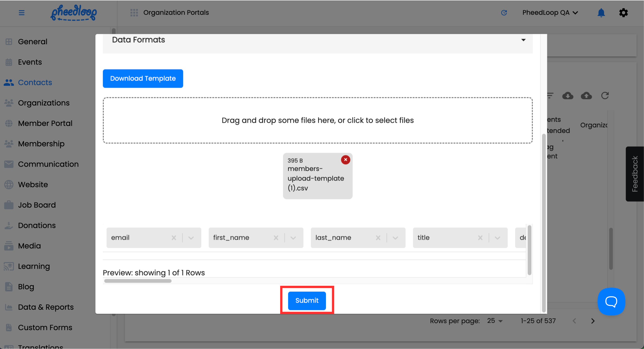Expand the Data Formats section
Viewport: 644px width, 349px height.
(523, 40)
